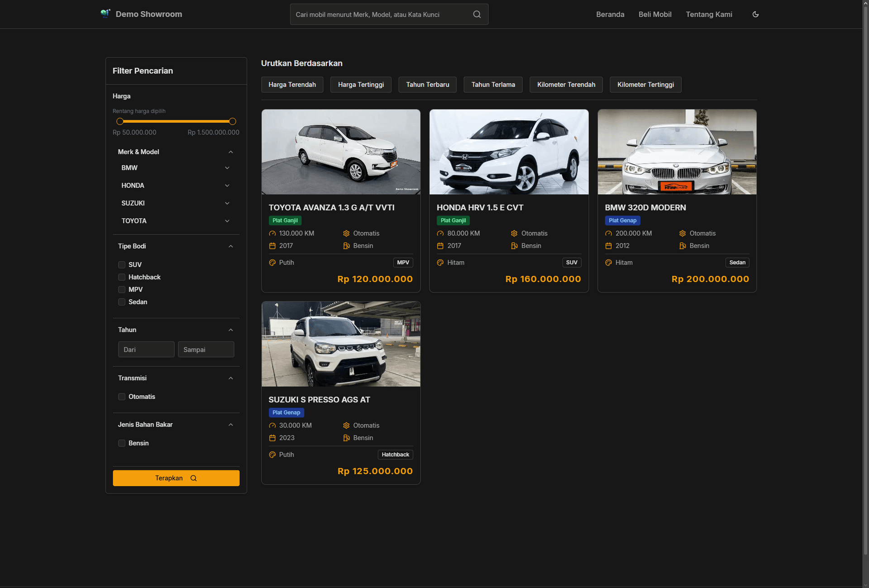
Task: Check the SUV body type checkbox
Action: [x=122, y=265]
